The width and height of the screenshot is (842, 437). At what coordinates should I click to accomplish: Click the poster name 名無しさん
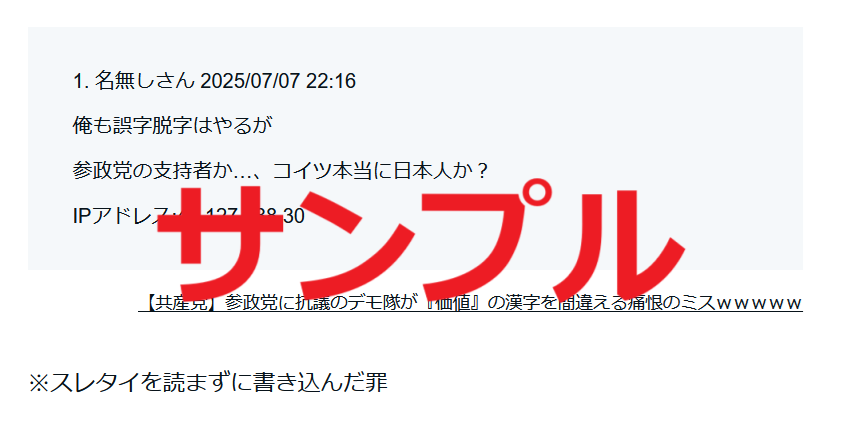coord(144,81)
